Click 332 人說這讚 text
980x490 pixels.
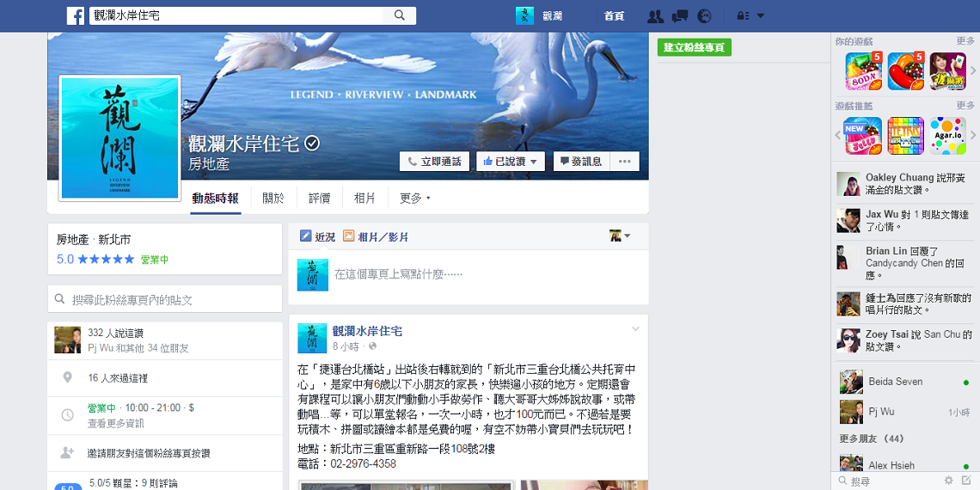[116, 334]
